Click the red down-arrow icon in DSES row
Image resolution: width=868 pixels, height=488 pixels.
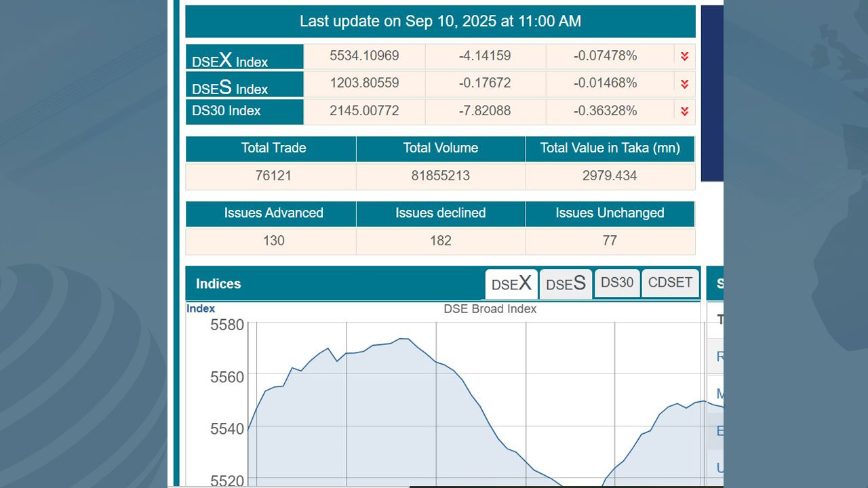pyautogui.click(x=684, y=84)
